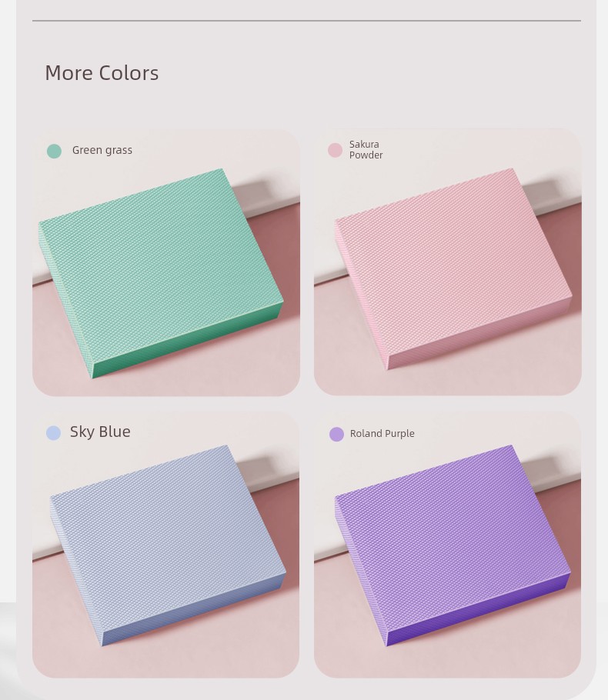The image size is (608, 700).
Task: Select the Sky Blue label text
Action: click(x=100, y=432)
